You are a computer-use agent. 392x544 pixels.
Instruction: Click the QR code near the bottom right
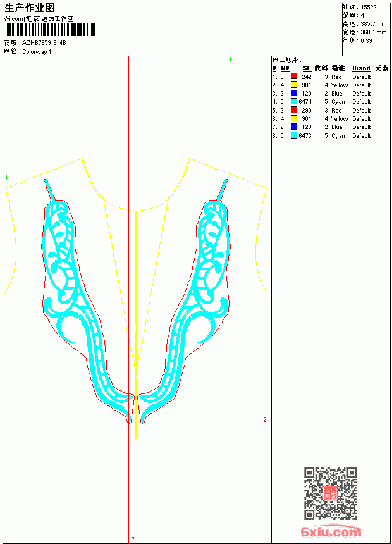tap(331, 493)
